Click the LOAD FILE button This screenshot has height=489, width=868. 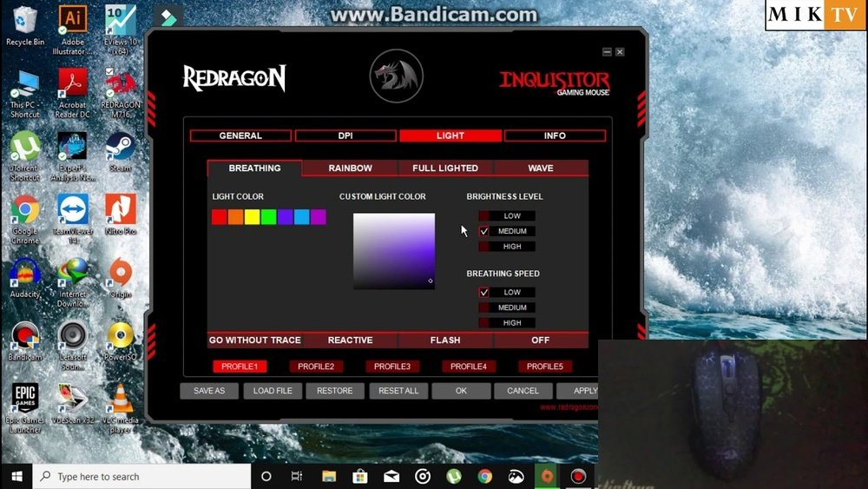pyautogui.click(x=273, y=391)
